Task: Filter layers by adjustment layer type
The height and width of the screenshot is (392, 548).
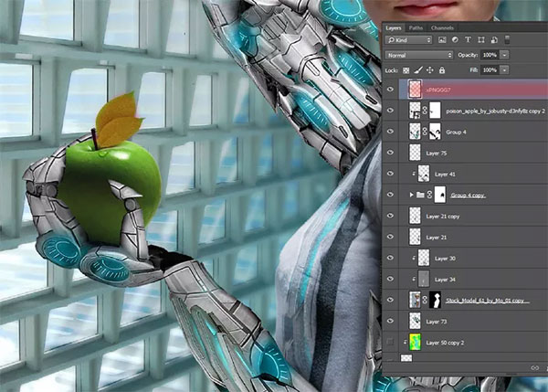Action: coord(455,40)
